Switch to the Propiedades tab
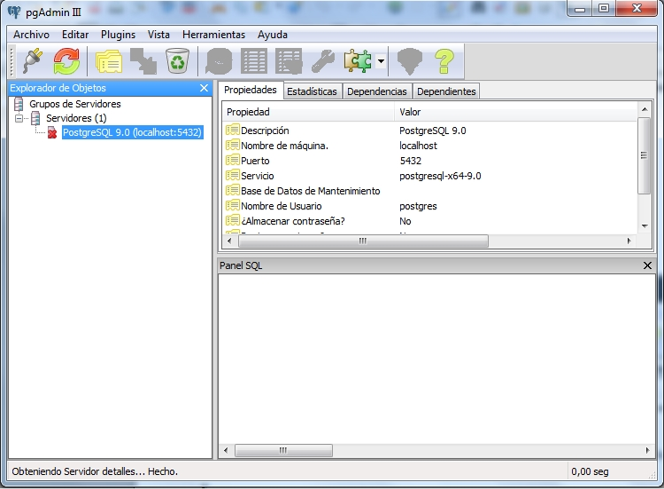Viewport: 664px width, 489px height. (250, 90)
